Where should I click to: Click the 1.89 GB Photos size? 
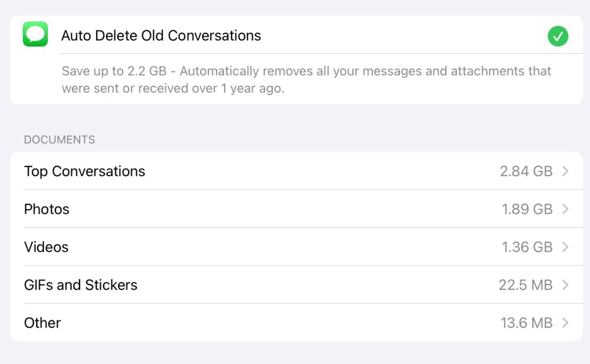[x=527, y=209]
